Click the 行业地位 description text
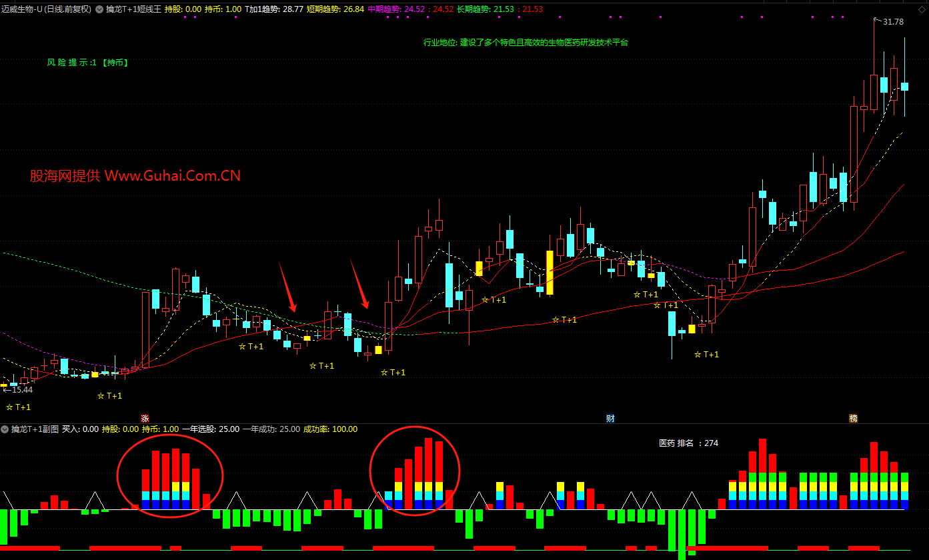 526,43
